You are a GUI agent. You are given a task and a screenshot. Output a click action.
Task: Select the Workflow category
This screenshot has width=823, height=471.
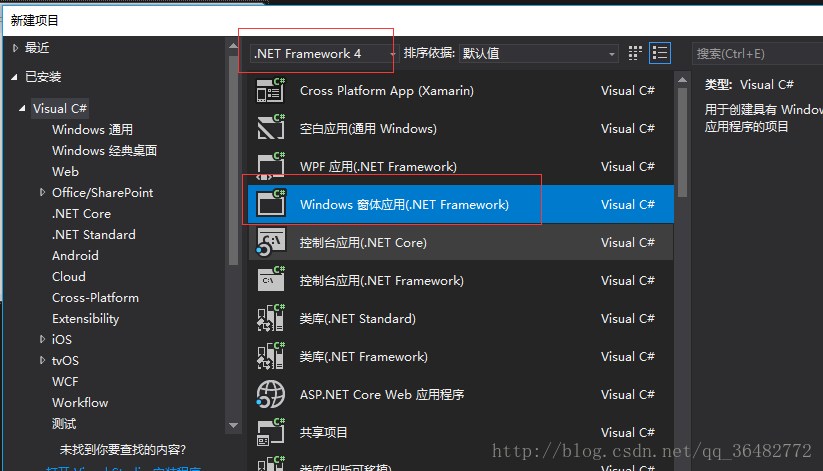tap(80, 402)
